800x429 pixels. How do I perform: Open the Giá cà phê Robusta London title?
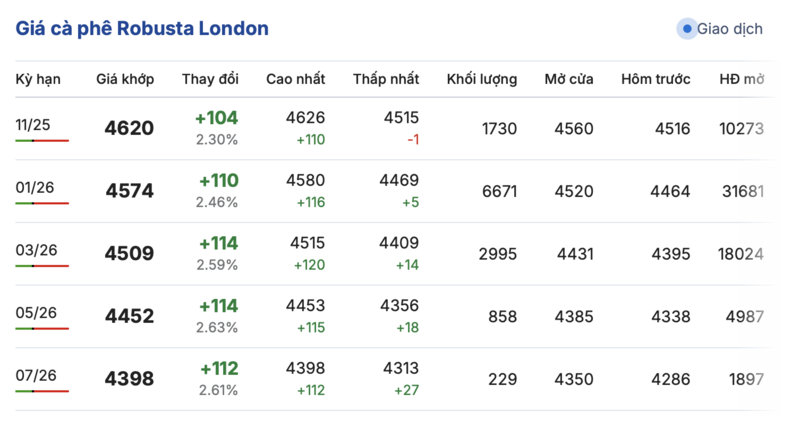pyautogui.click(x=142, y=29)
